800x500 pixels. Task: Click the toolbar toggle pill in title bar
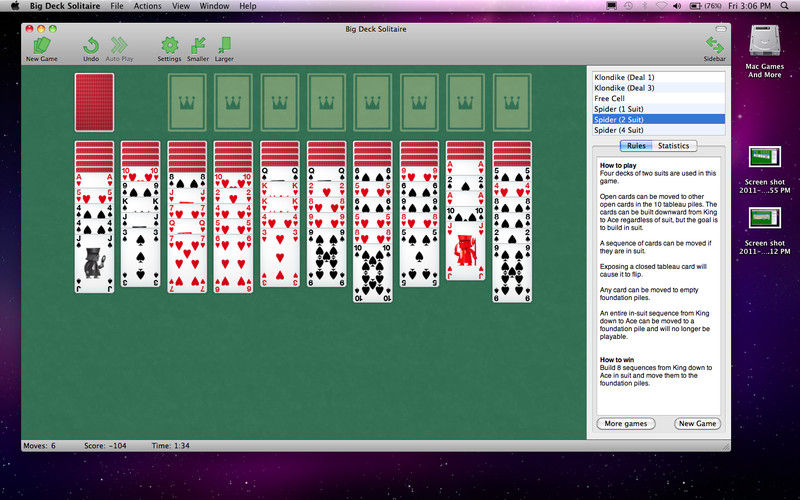click(x=721, y=29)
